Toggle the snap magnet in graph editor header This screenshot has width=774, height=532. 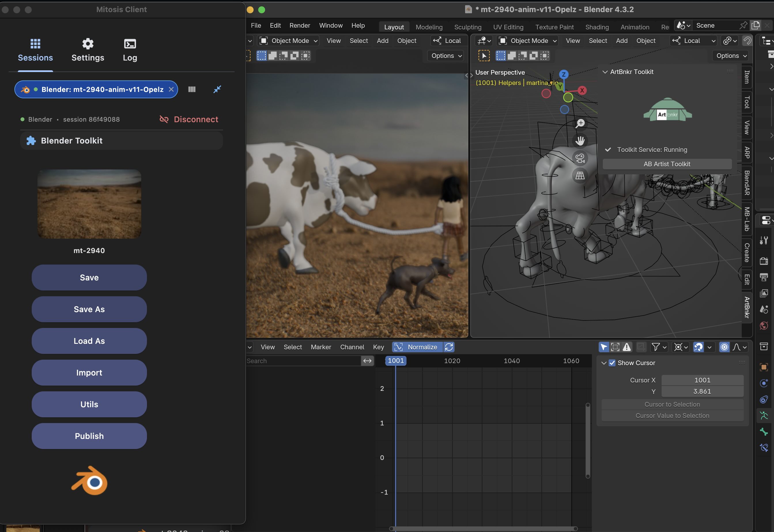(698, 347)
